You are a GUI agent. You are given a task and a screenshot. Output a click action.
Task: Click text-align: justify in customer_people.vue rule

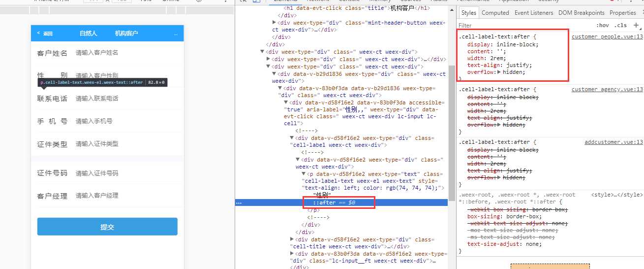pos(499,65)
